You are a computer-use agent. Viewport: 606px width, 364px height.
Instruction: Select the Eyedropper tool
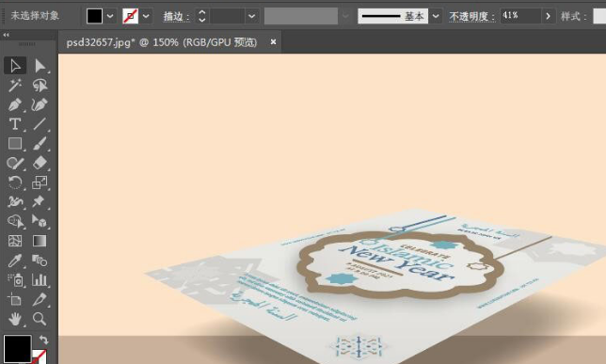point(15,261)
